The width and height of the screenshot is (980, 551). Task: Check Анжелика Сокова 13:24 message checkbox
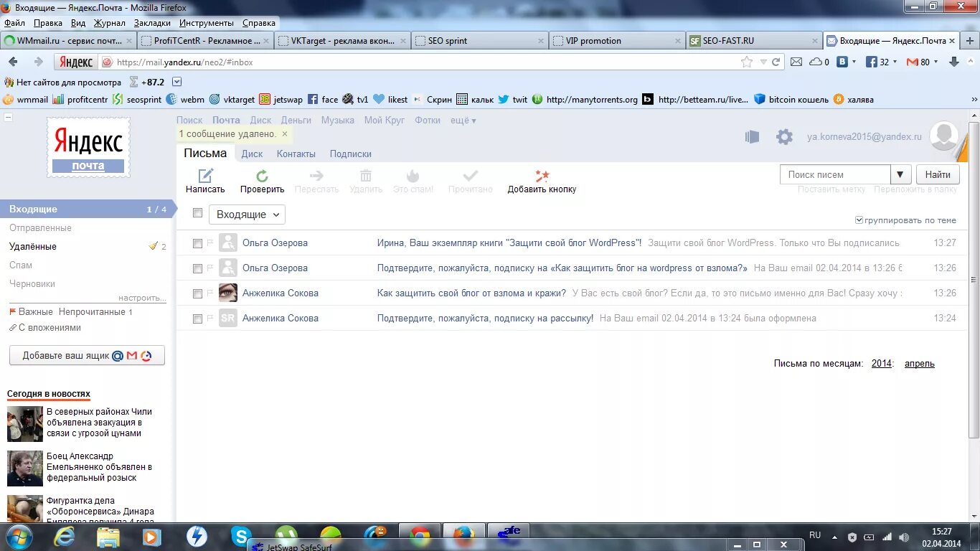point(197,319)
